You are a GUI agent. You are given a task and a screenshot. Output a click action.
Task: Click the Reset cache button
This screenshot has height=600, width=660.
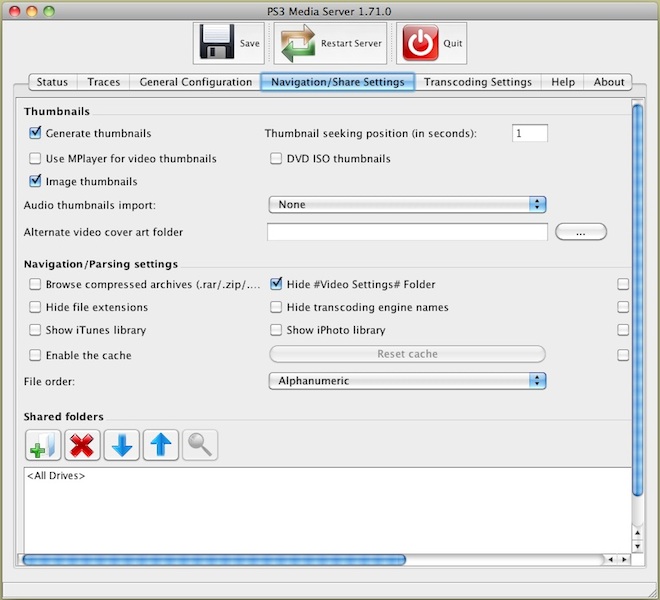click(x=407, y=354)
